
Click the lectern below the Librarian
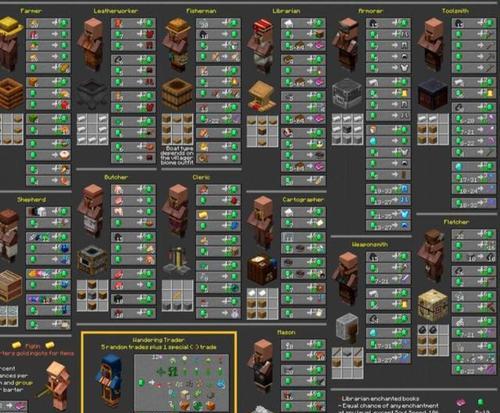[262, 96]
